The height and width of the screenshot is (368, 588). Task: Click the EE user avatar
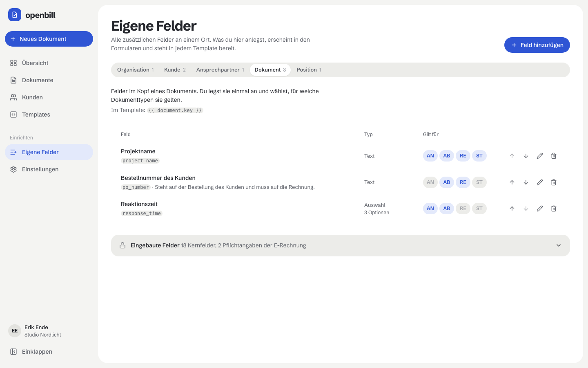point(15,331)
